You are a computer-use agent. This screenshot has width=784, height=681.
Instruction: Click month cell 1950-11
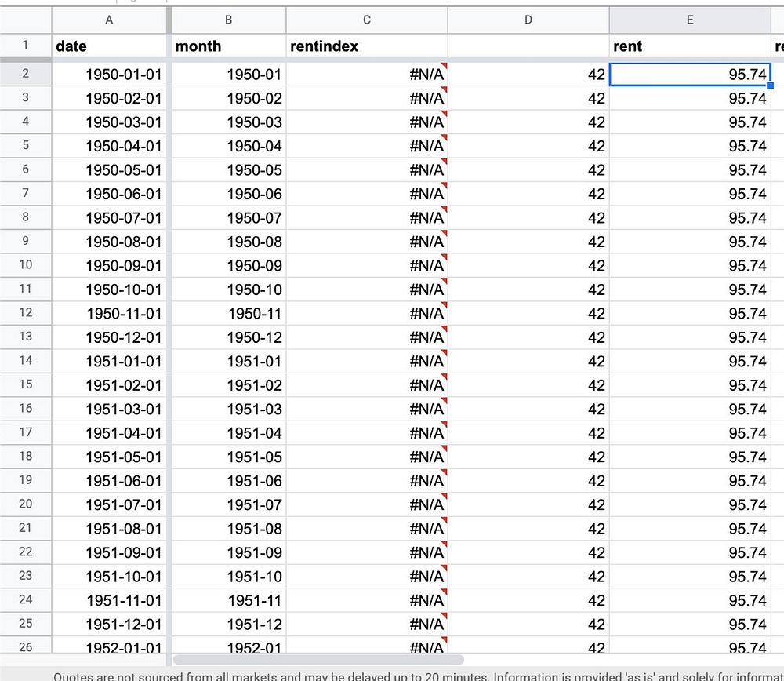pyautogui.click(x=228, y=313)
